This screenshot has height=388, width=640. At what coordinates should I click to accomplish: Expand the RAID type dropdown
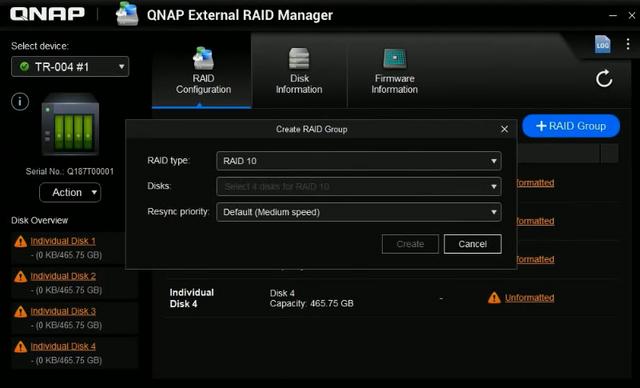[359, 161]
